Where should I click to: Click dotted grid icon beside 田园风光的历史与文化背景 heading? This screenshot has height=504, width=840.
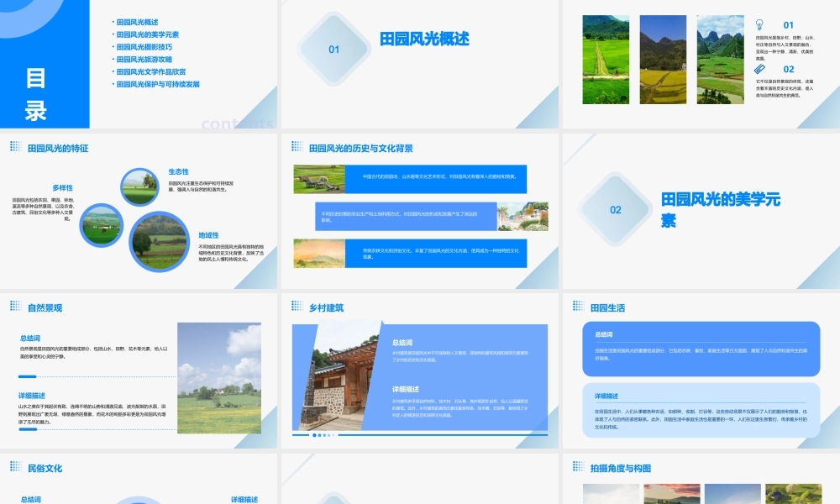point(297,146)
